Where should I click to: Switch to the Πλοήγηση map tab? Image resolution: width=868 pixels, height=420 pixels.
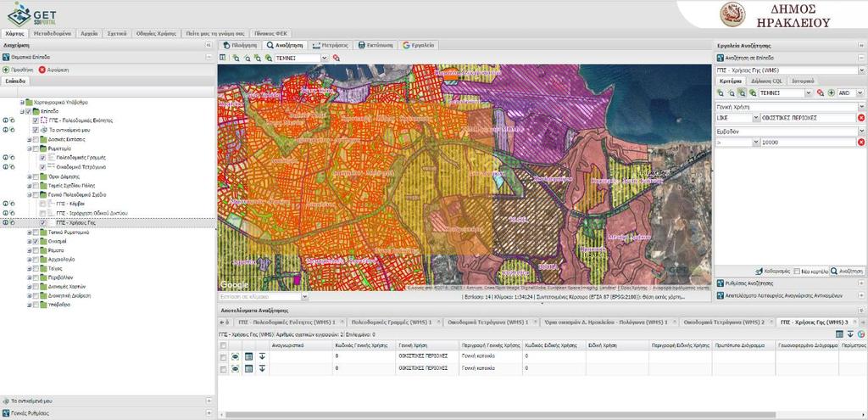click(x=240, y=46)
